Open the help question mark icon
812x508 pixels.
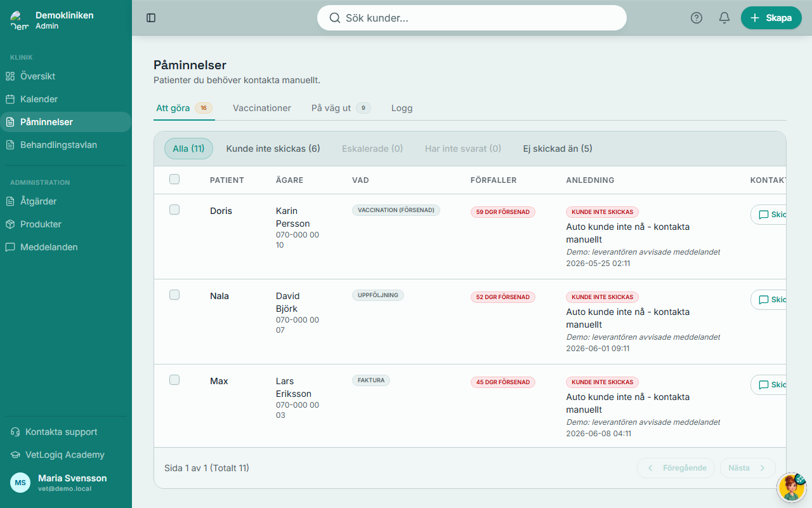click(697, 18)
